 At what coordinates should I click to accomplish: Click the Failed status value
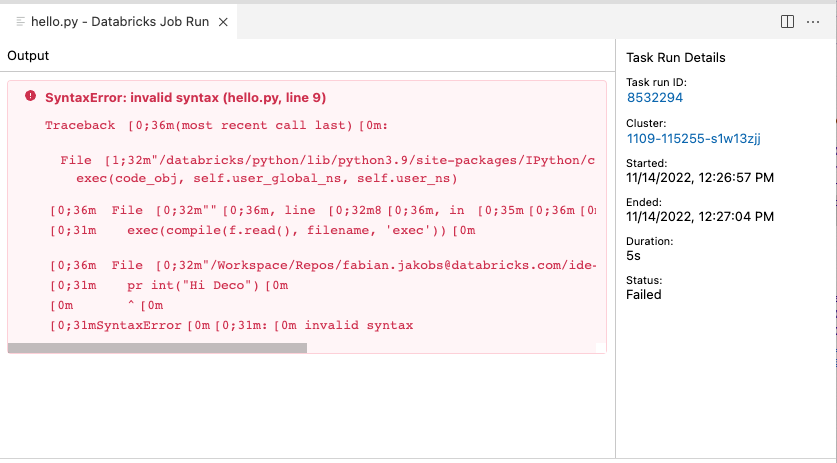point(644,295)
